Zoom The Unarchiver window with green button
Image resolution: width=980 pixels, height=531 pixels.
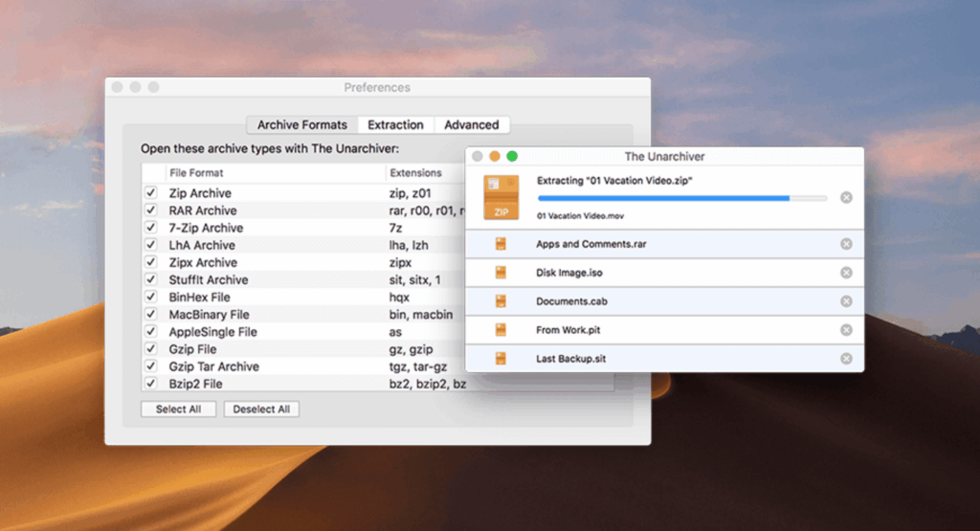(512, 156)
